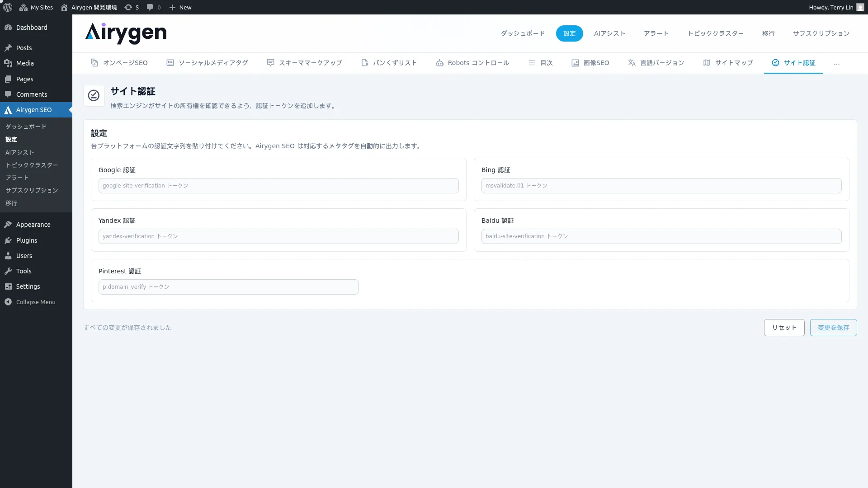Click the サイト認証 checkmark tab icon
Screen dimensions: 868x488
[x=775, y=63]
